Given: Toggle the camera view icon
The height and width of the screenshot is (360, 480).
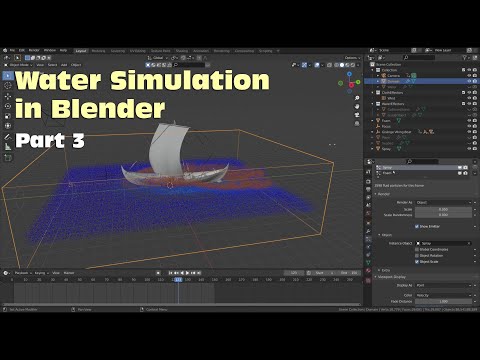Looking at the screenshot, I should (357, 115).
